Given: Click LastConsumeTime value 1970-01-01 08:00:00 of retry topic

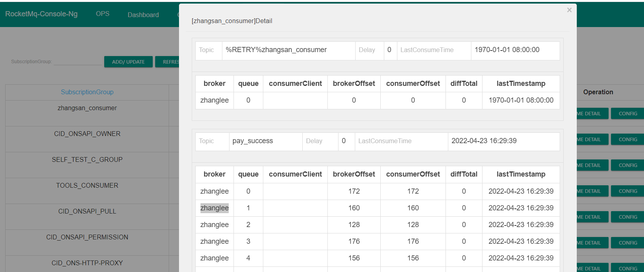Looking at the screenshot, I should (507, 50).
